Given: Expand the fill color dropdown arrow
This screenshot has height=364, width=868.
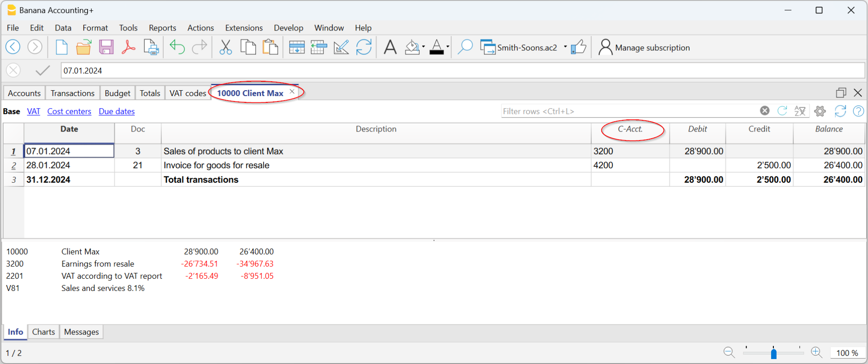Looking at the screenshot, I should coord(423,47).
